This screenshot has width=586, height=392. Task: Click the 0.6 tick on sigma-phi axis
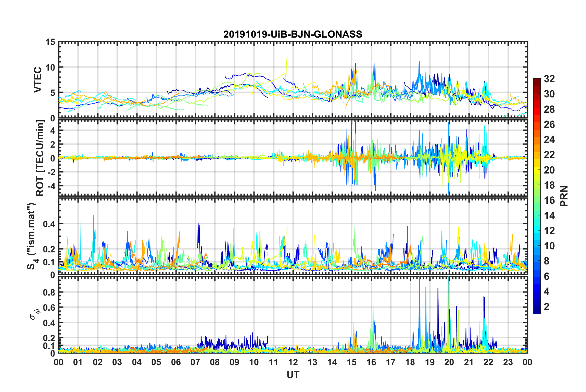coord(49,308)
